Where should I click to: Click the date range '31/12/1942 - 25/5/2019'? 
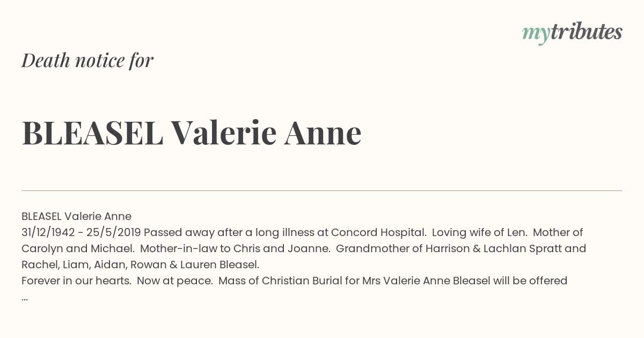point(81,232)
